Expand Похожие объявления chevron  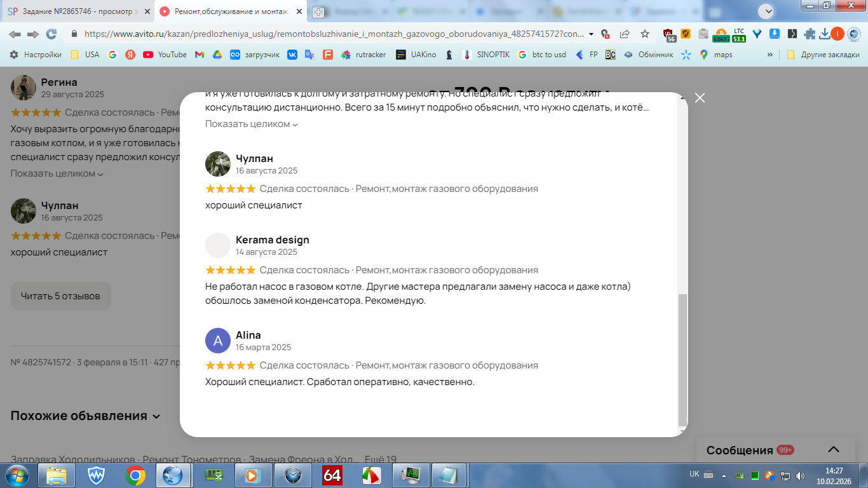156,416
